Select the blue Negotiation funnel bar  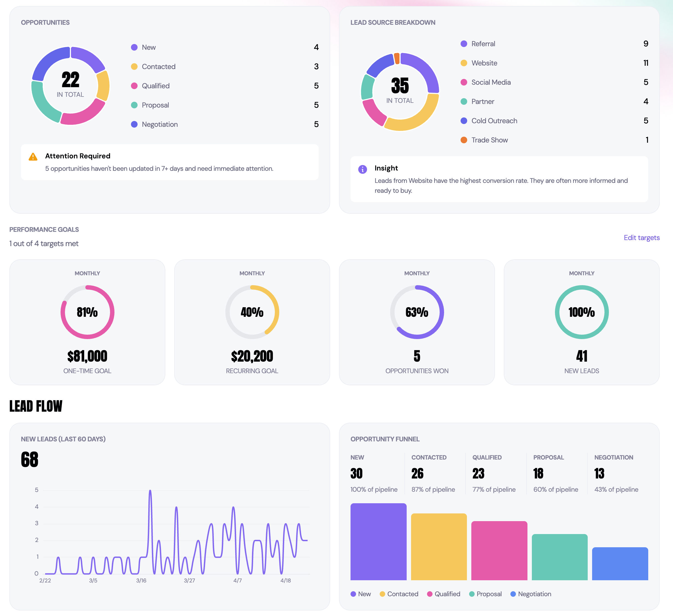pyautogui.click(x=620, y=563)
